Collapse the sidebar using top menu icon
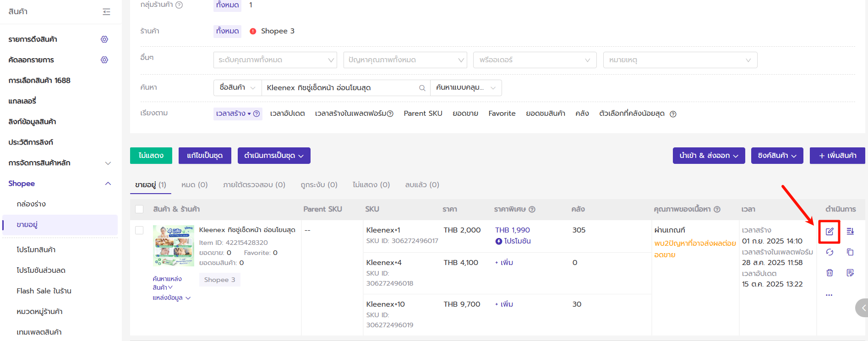The width and height of the screenshot is (868, 341). pyautogui.click(x=106, y=12)
